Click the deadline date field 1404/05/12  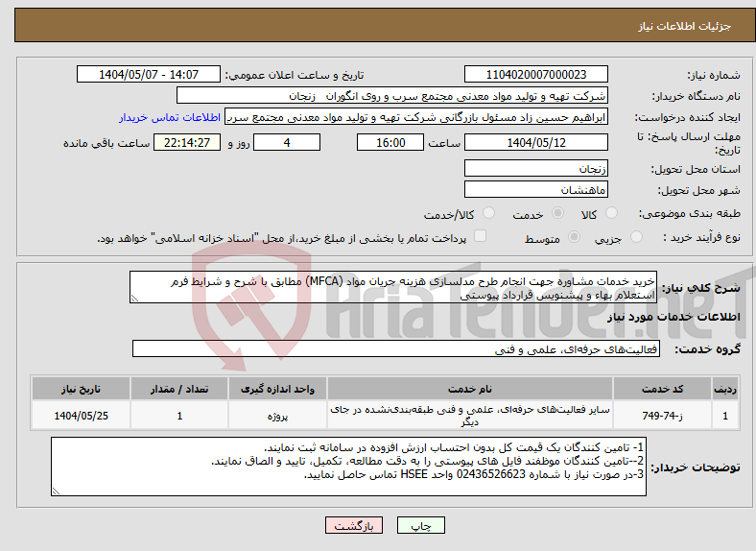coord(535,142)
